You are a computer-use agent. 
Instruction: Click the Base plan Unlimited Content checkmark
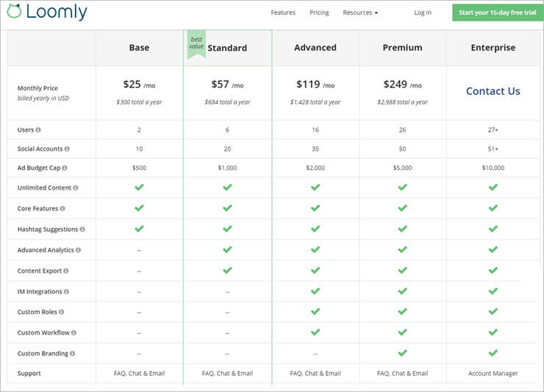pos(139,188)
